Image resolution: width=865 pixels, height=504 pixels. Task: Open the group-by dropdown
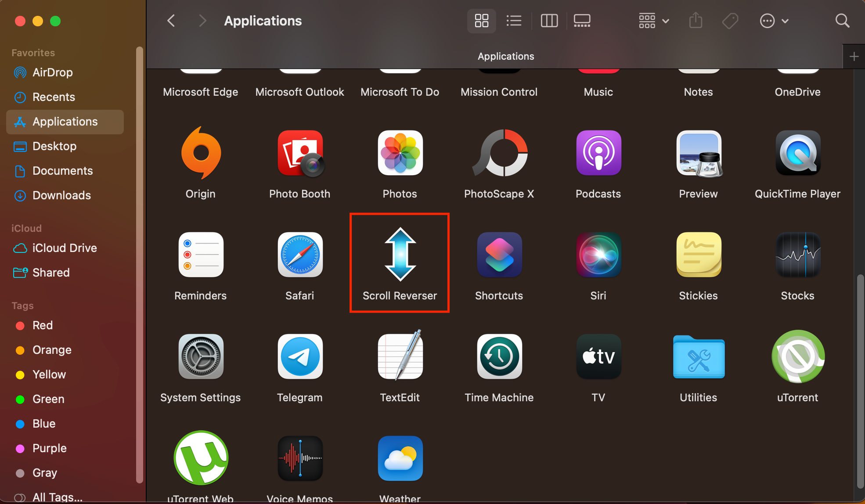(x=654, y=21)
